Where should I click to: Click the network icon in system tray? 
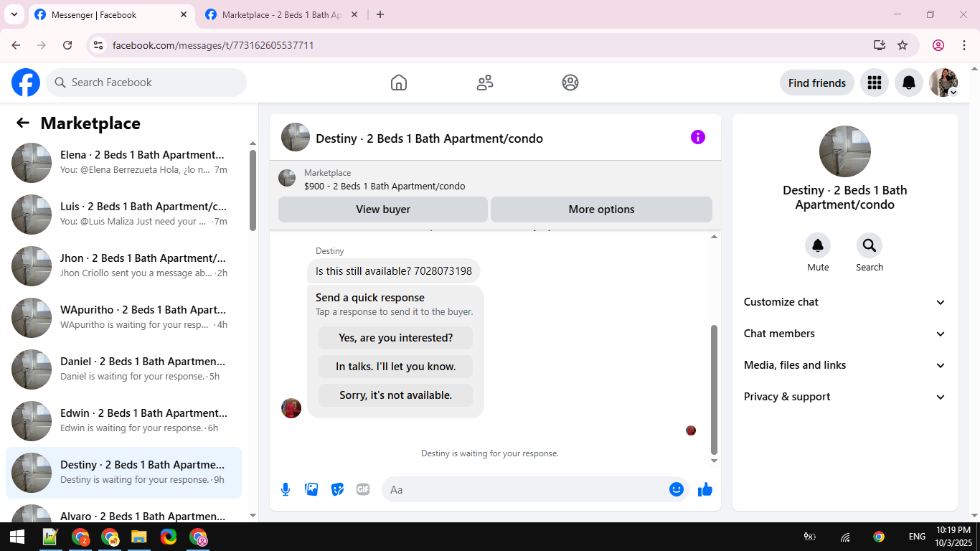(x=846, y=537)
